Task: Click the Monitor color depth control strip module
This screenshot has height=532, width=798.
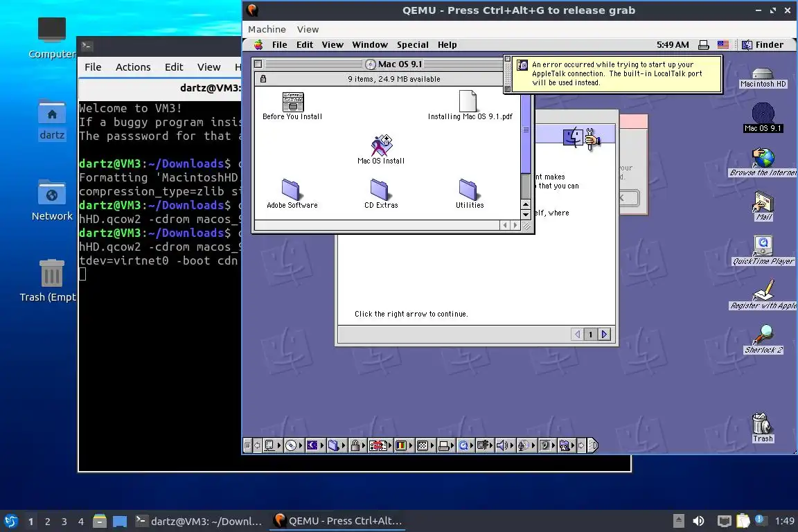Action: pyautogui.click(x=403, y=445)
